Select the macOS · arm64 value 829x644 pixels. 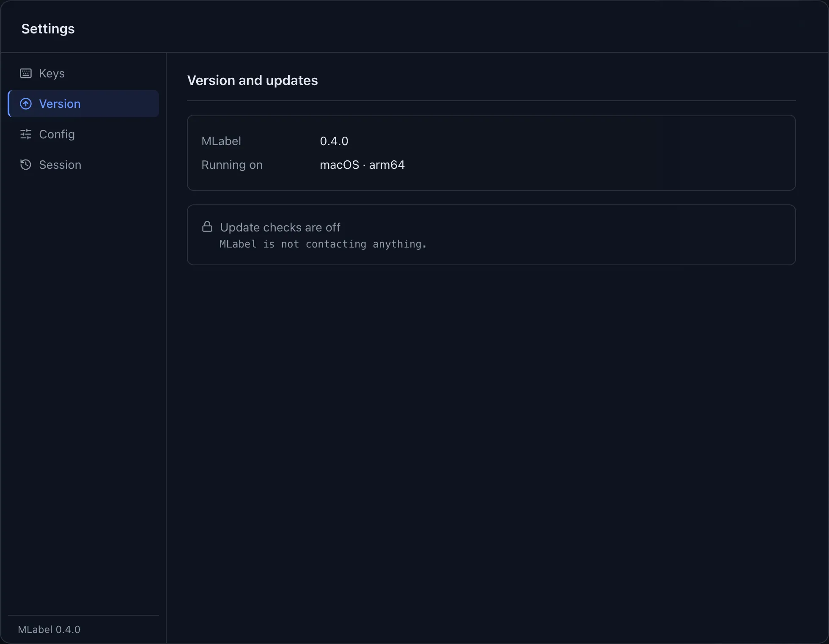click(x=362, y=165)
